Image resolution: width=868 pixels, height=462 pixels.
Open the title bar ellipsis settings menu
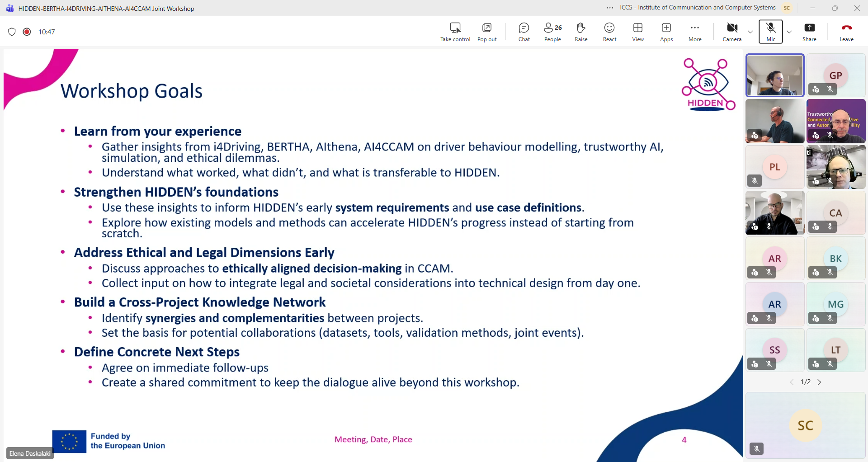tap(610, 8)
